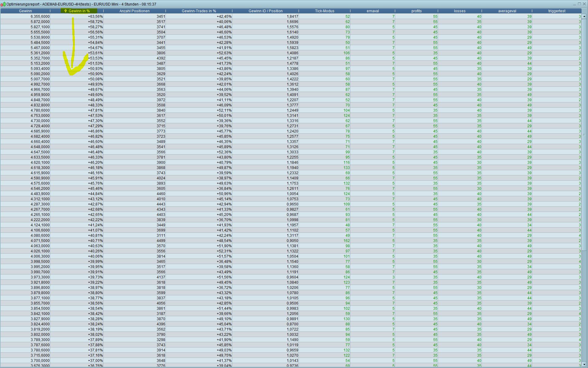Sort by the losses column header
The width and height of the screenshot is (588, 368).
(x=460, y=11)
